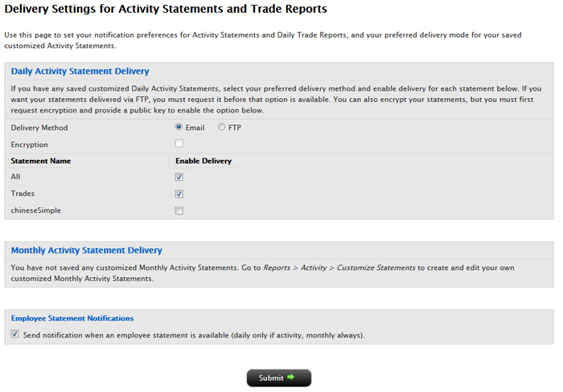Uncheck delivery for the All statement

(179, 177)
